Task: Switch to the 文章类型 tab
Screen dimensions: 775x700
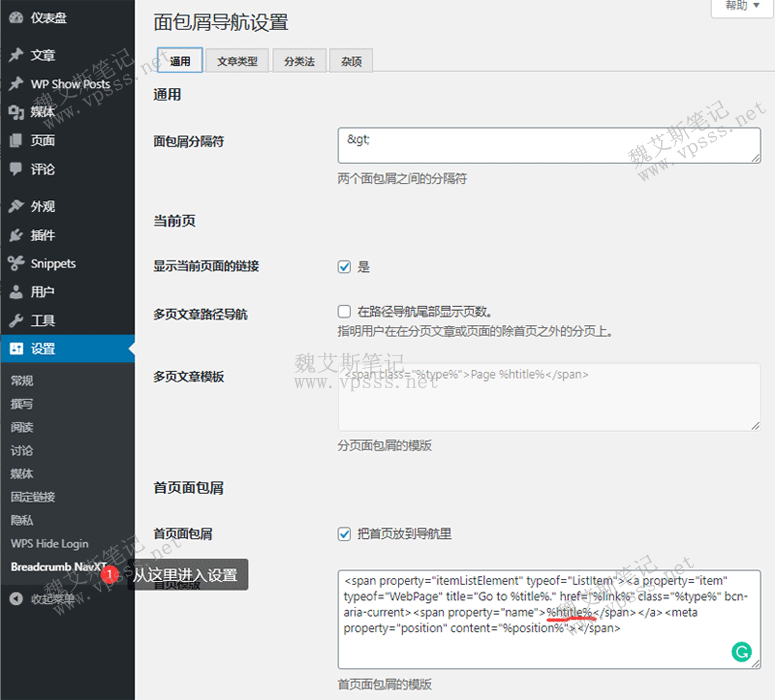Action: (237, 61)
